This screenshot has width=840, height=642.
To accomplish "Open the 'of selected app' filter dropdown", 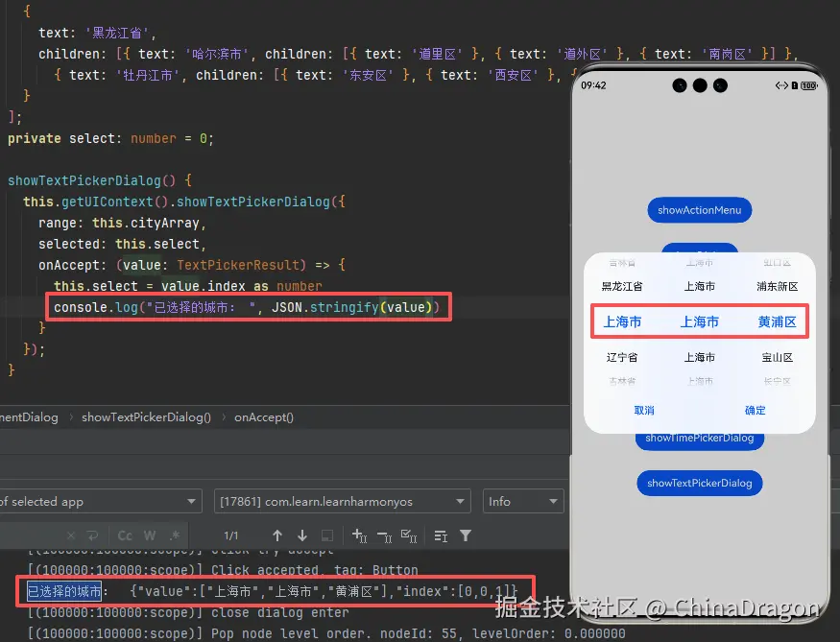I will click(x=101, y=502).
